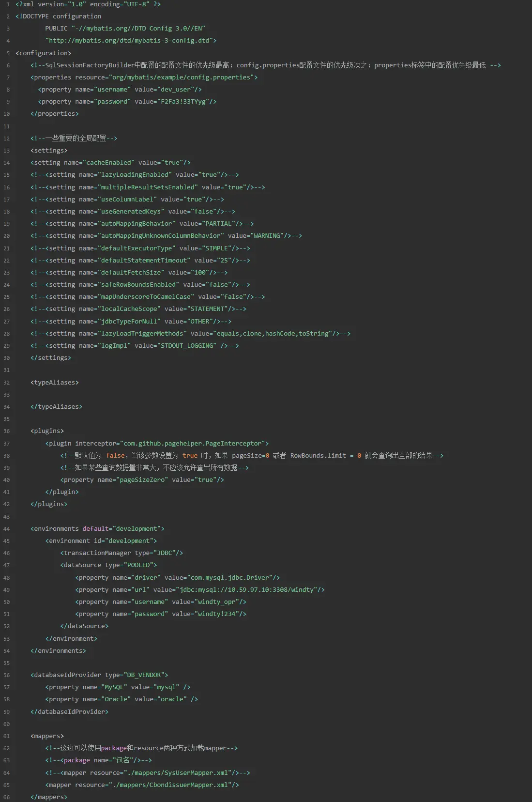This screenshot has width=532, height=802.
Task: Click the cacheEnabled setting name
Action: 108,163
